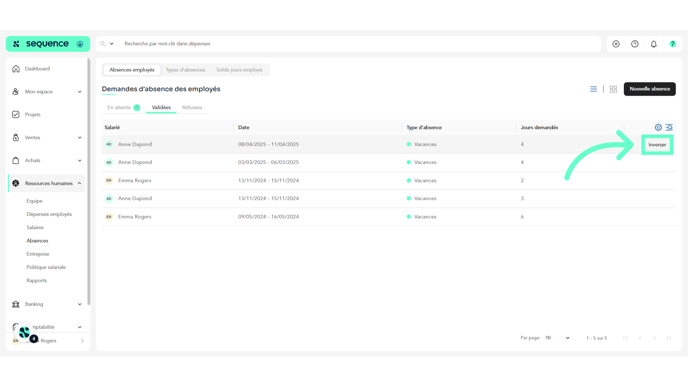
Task: Show En attente requests tab
Action: [123, 108]
